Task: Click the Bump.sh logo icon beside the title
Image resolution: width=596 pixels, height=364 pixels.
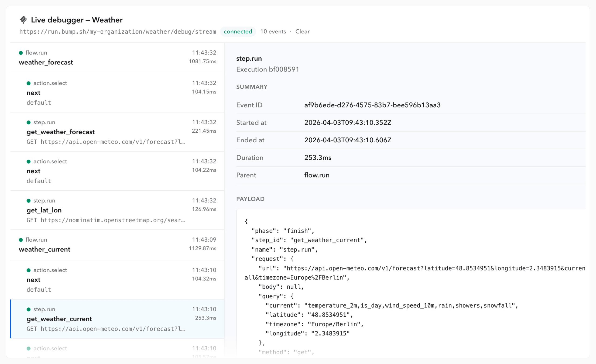Action: tap(23, 20)
